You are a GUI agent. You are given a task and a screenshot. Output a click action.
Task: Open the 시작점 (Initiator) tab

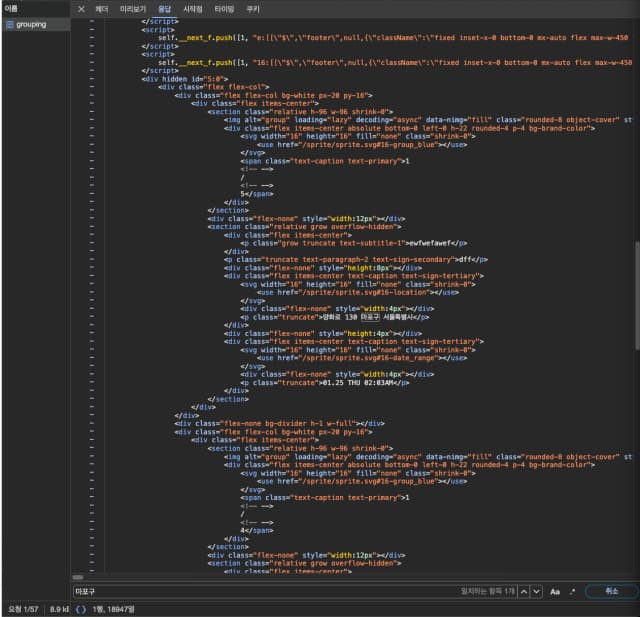pos(193,9)
